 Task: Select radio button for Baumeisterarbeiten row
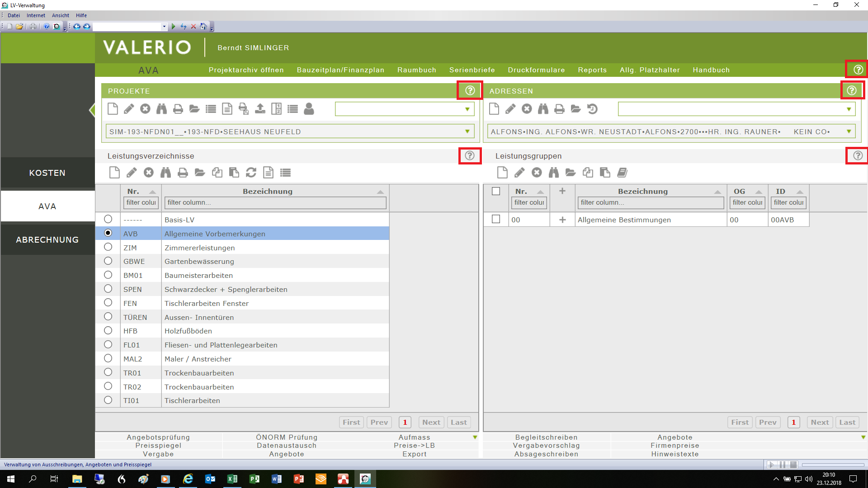(x=108, y=275)
